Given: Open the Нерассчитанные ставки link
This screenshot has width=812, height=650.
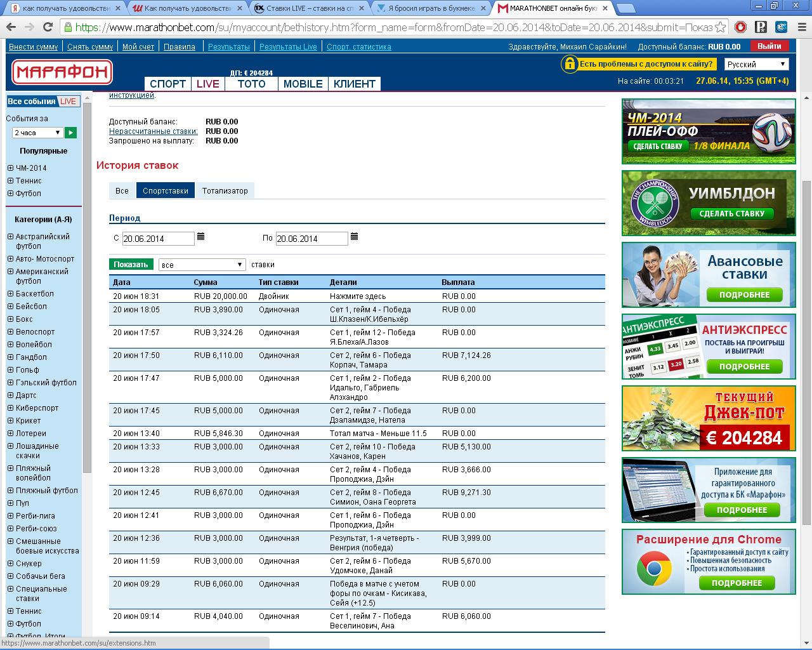Looking at the screenshot, I should tap(154, 131).
